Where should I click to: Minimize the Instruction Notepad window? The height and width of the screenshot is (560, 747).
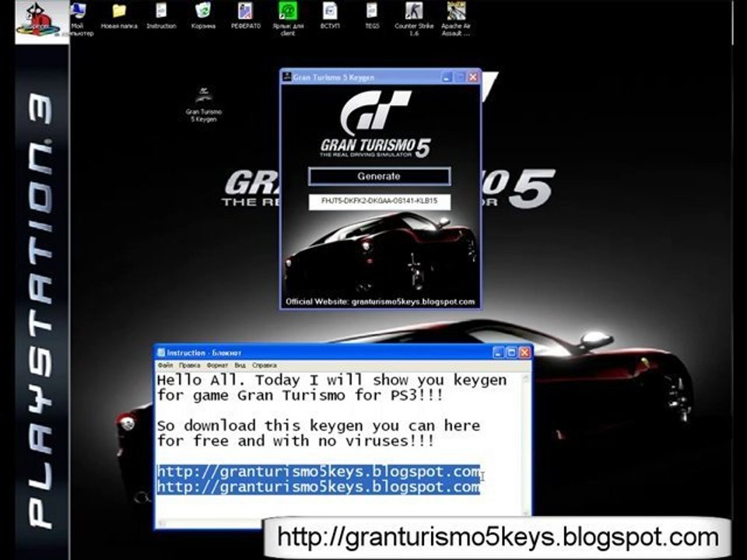click(x=498, y=352)
